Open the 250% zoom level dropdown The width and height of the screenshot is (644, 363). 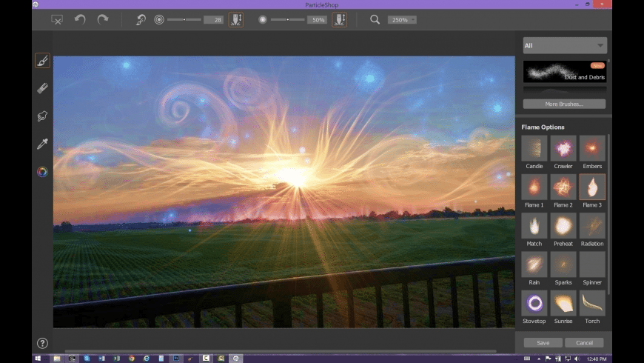click(x=402, y=20)
